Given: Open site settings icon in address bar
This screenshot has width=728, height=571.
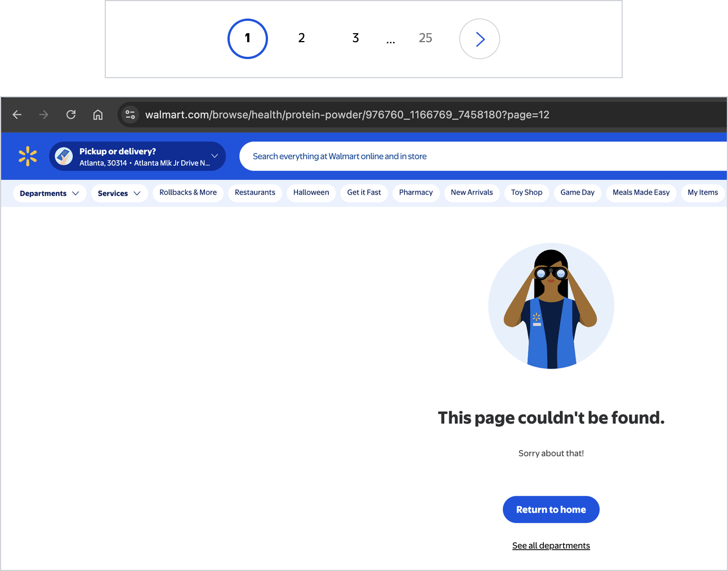Looking at the screenshot, I should click(x=130, y=115).
